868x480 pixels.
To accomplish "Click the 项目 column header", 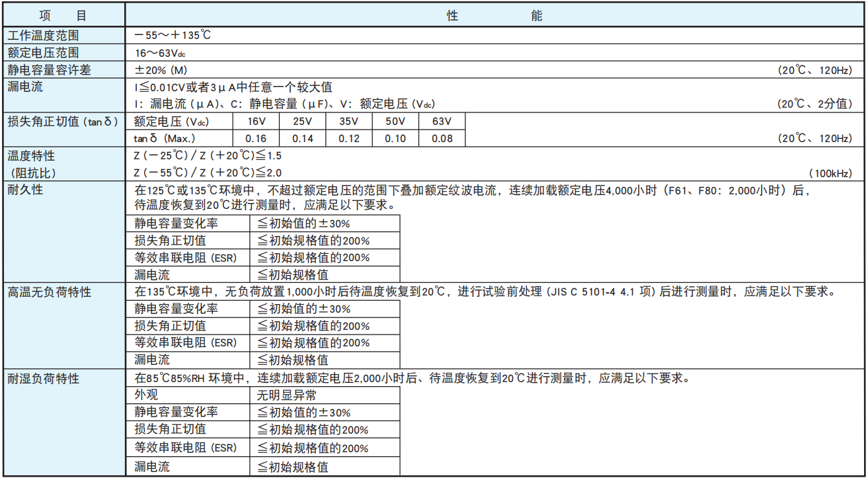I will pos(62,16).
